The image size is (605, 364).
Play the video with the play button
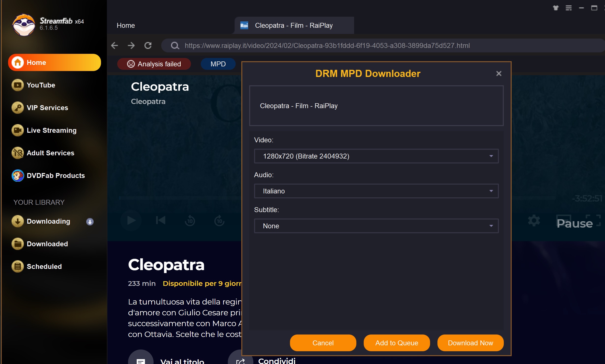click(131, 220)
